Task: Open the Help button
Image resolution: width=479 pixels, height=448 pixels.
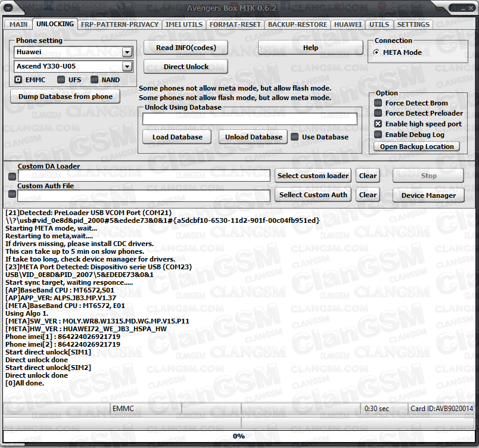Action: tap(310, 48)
